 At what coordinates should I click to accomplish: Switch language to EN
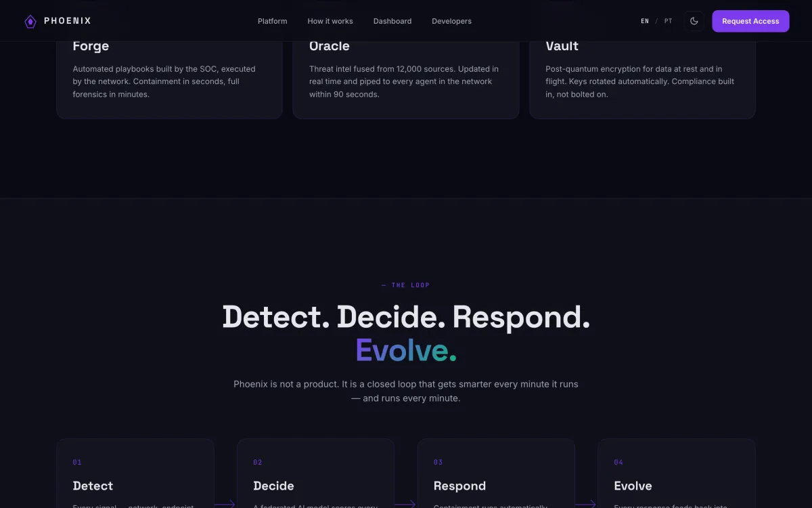(x=645, y=21)
